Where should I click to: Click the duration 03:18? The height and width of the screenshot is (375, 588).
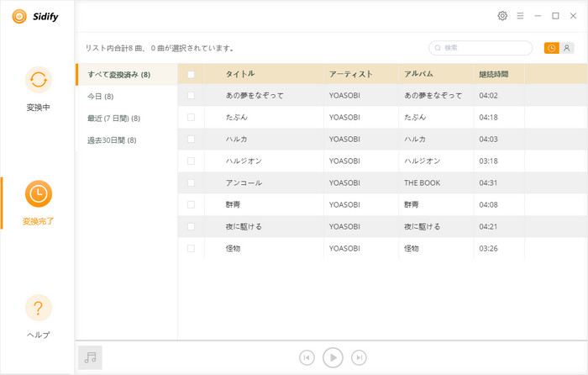pos(488,161)
